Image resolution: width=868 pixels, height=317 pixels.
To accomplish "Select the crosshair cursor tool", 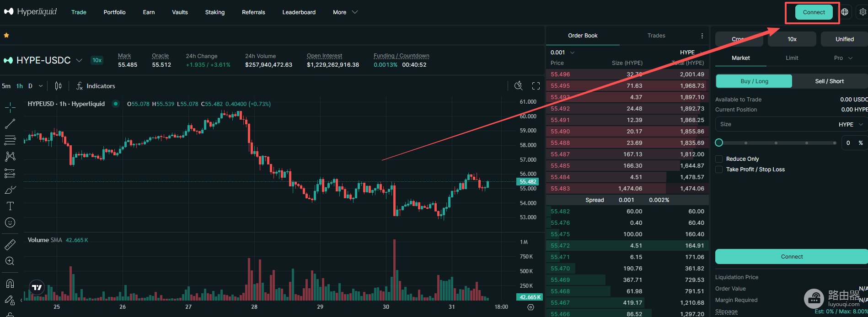I will click(x=10, y=107).
